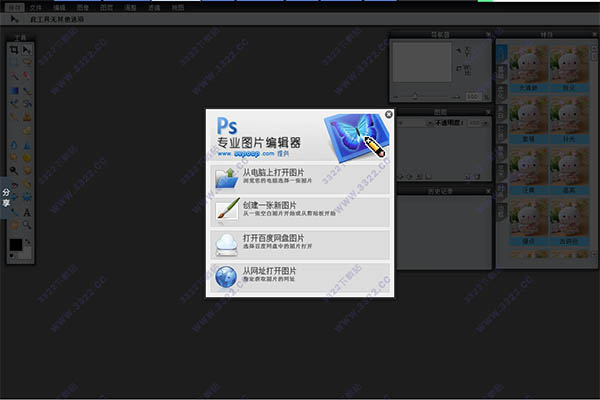Select the Sharpen triangle tool
The image size is (600, 400).
coord(26,145)
